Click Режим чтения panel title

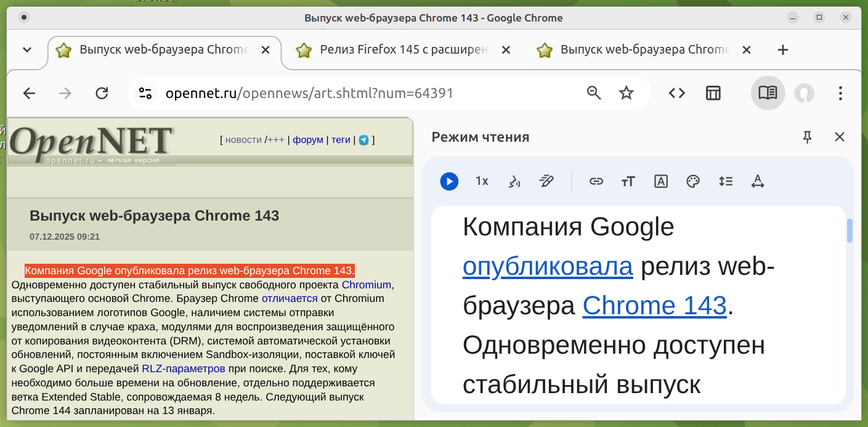(481, 137)
